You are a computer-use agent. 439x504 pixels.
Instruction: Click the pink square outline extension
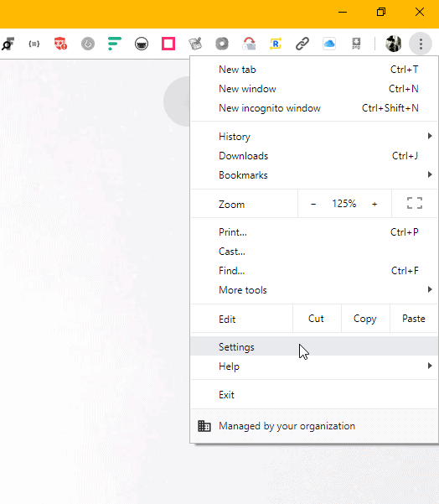tap(168, 44)
